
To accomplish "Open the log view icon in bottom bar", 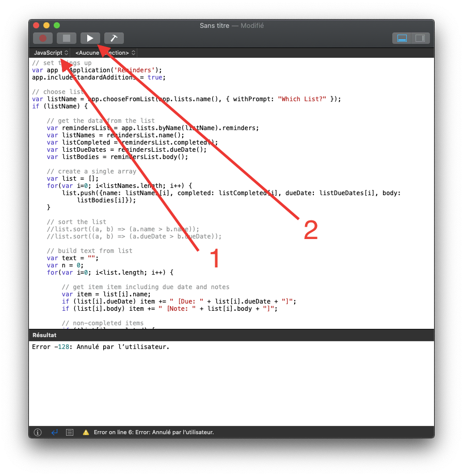I will [x=70, y=432].
